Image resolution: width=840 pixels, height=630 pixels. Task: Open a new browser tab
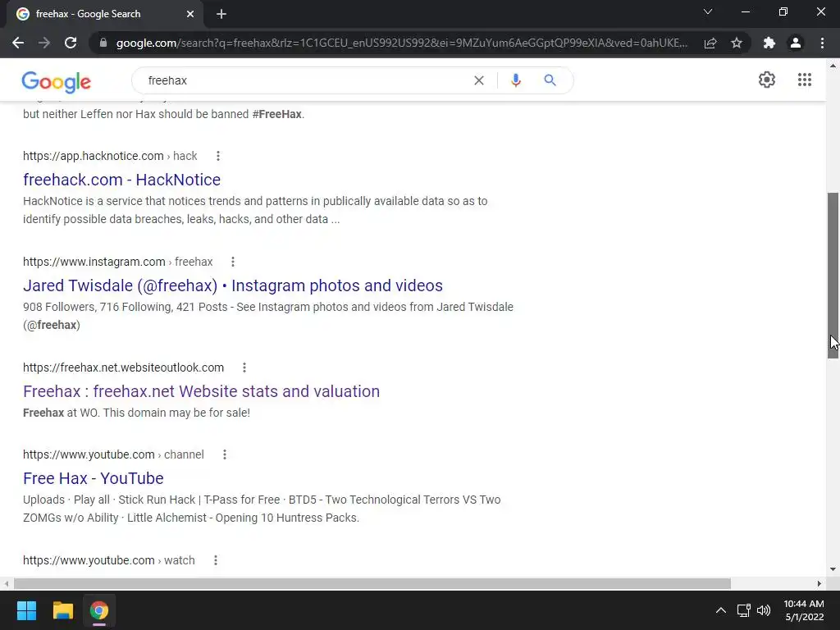tap(221, 14)
